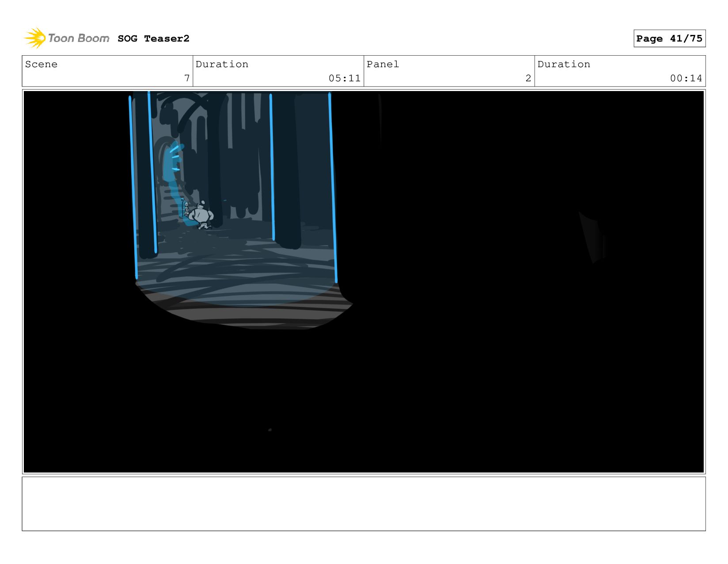Click the 'Page 41/75' page indicator
The height and width of the screenshot is (564, 728).
point(669,38)
